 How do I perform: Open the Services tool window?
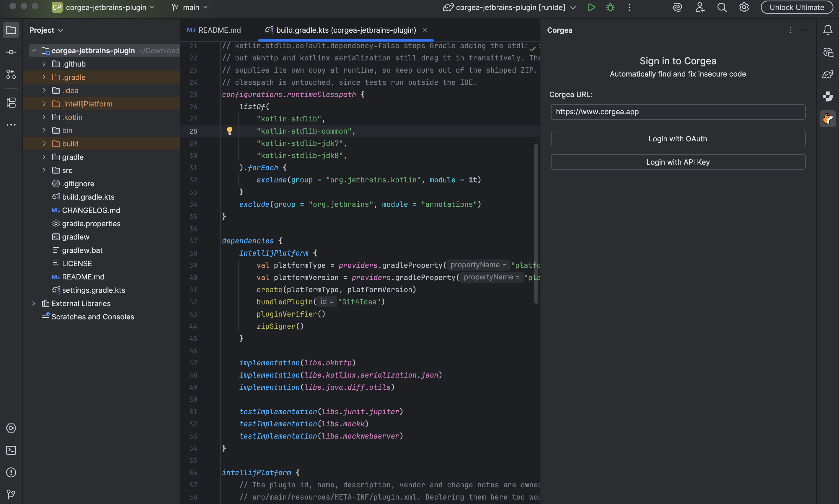[x=11, y=428]
